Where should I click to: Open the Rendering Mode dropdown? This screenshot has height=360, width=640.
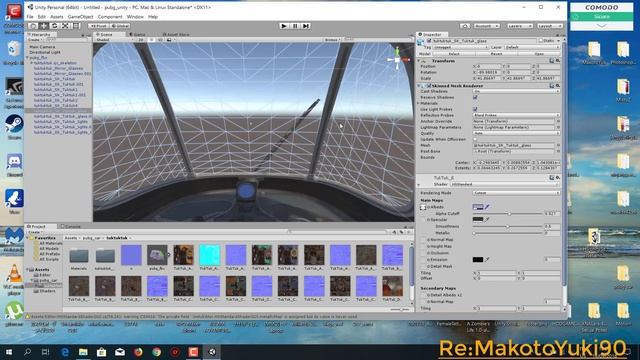tap(516, 193)
